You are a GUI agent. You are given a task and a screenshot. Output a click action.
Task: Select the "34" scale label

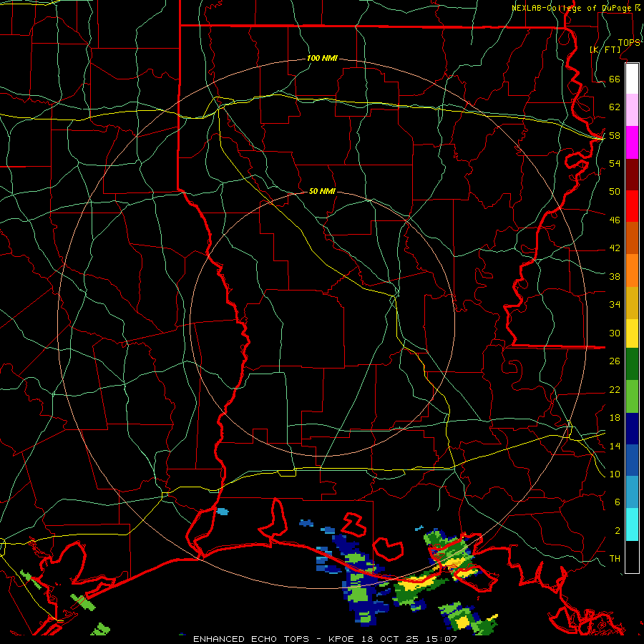pyautogui.click(x=615, y=304)
